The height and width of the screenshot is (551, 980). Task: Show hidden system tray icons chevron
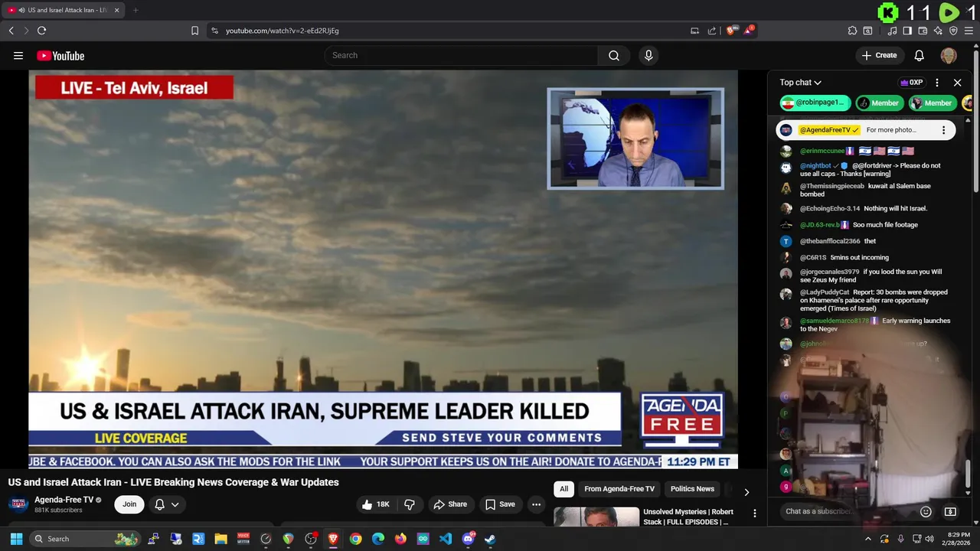pyautogui.click(x=867, y=539)
